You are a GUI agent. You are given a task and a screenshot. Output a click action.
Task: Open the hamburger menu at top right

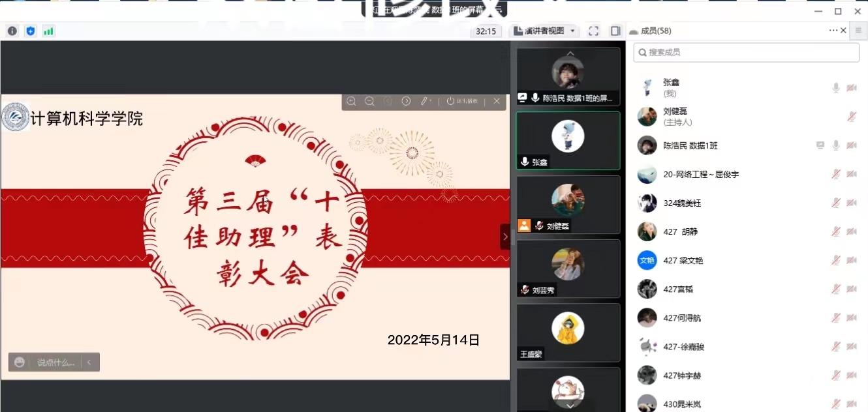tap(858, 31)
